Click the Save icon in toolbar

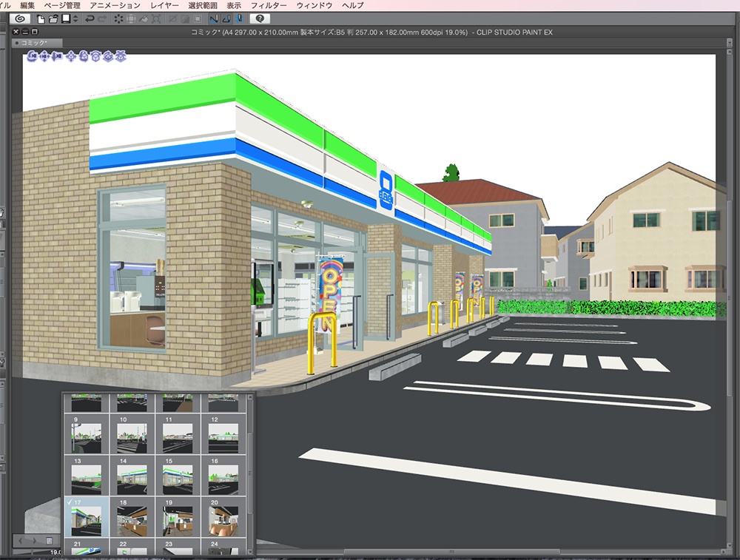tap(66, 19)
